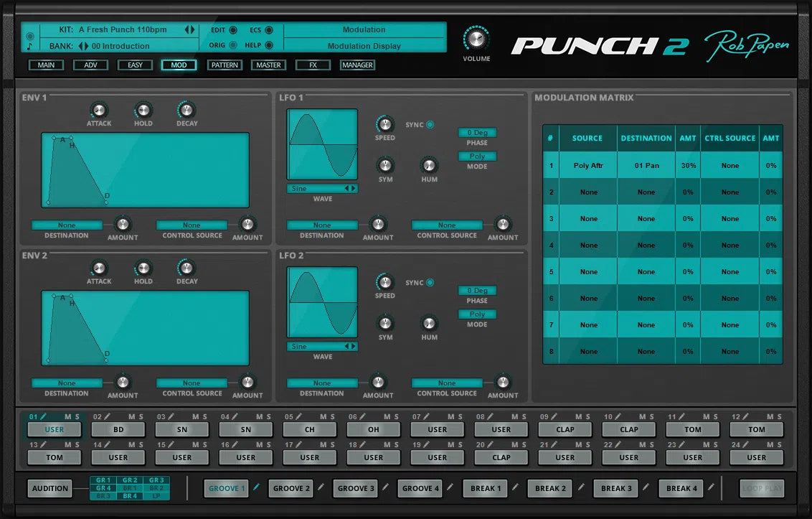
Task: Enable SYNC for LFO 1
Action: (430, 123)
